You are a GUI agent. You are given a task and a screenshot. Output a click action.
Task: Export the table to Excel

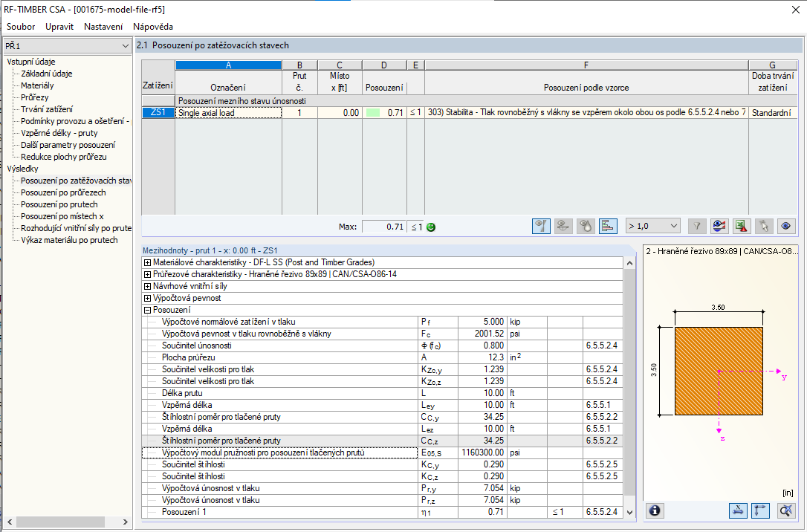[x=741, y=226]
